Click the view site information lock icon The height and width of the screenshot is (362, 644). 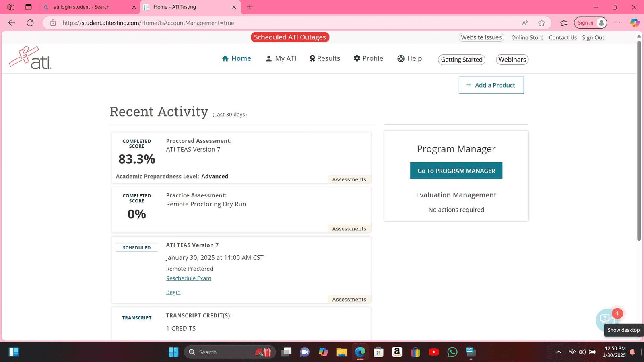tap(53, 23)
